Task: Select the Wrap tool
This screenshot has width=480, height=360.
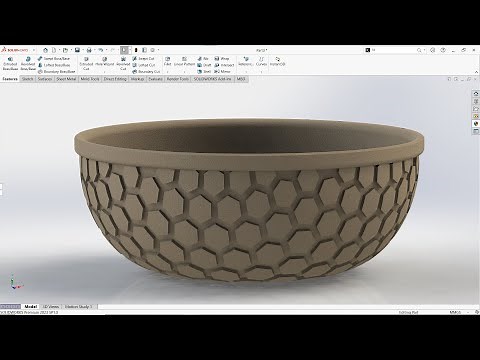Action: pyautogui.click(x=222, y=58)
